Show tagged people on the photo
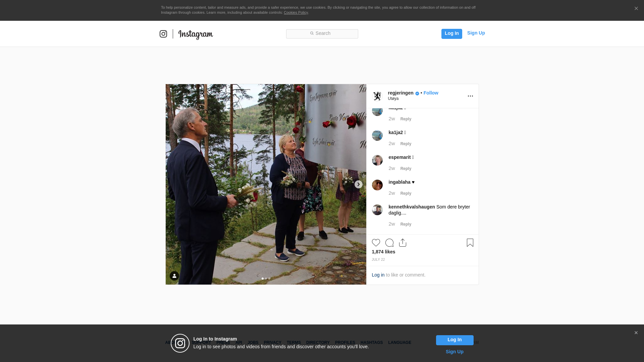The height and width of the screenshot is (362, 644). tap(174, 276)
